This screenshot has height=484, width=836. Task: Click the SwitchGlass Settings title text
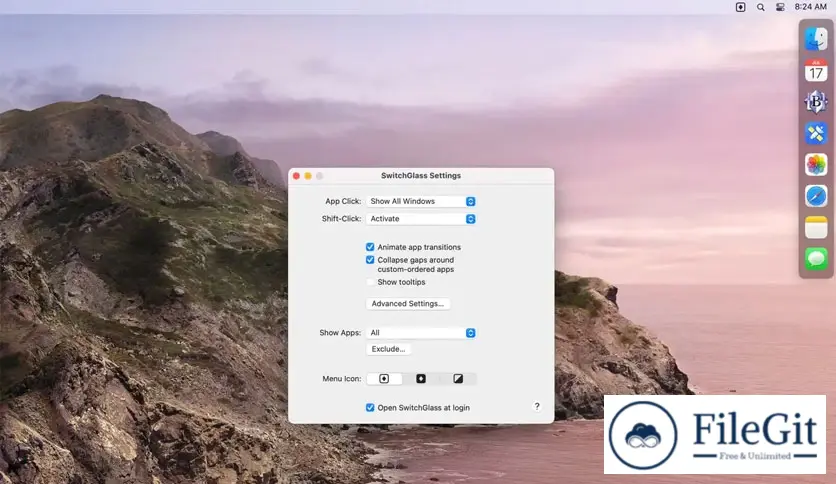tap(421, 175)
